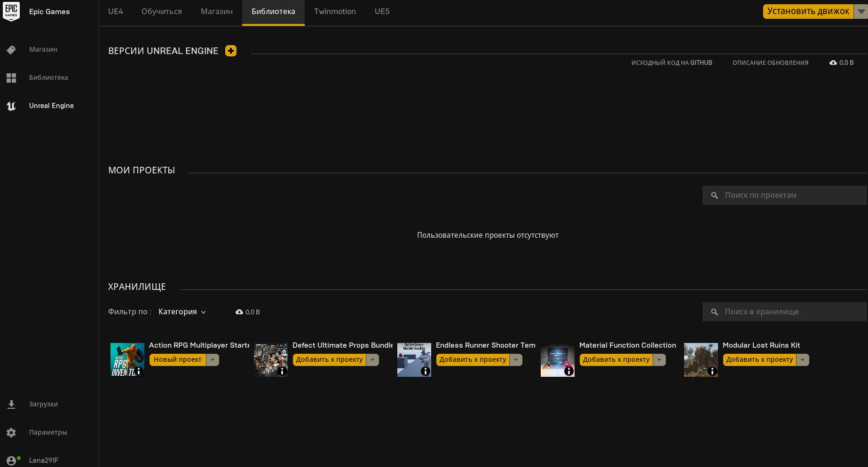The image size is (868, 467).
Task: Add engine version with yellow plus icon
Action: (231, 51)
